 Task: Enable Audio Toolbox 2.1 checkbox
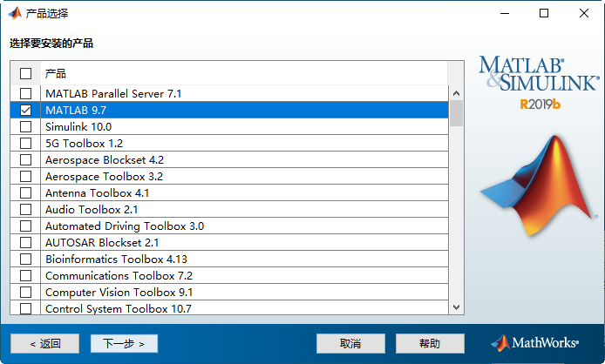pyautogui.click(x=25, y=210)
